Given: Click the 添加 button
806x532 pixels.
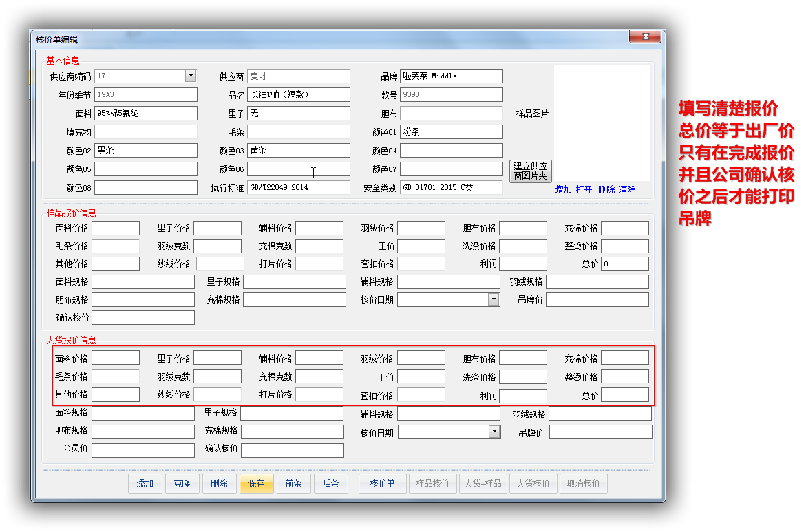Looking at the screenshot, I should coord(145,484).
